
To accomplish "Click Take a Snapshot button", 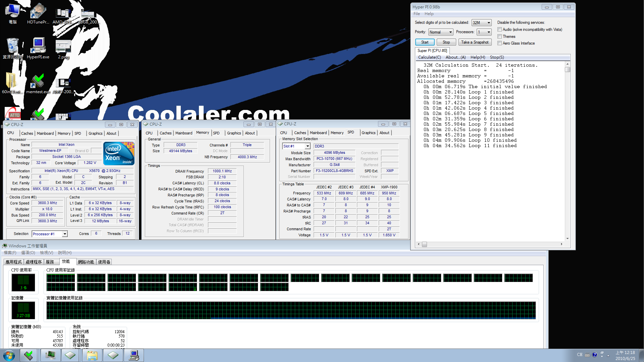I will [x=475, y=42].
